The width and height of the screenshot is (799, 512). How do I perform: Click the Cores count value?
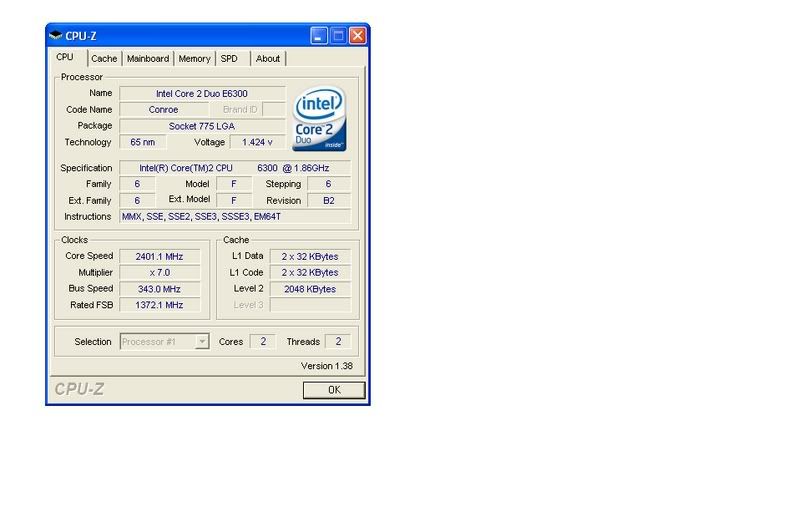(x=263, y=341)
